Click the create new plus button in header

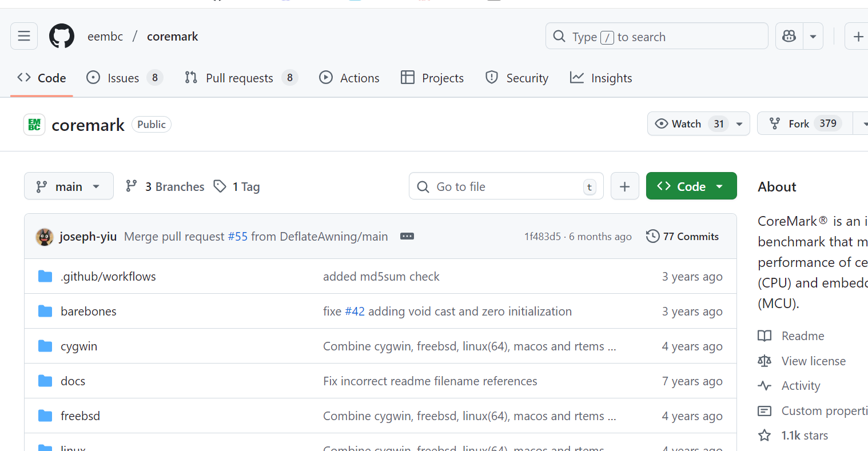(858, 37)
